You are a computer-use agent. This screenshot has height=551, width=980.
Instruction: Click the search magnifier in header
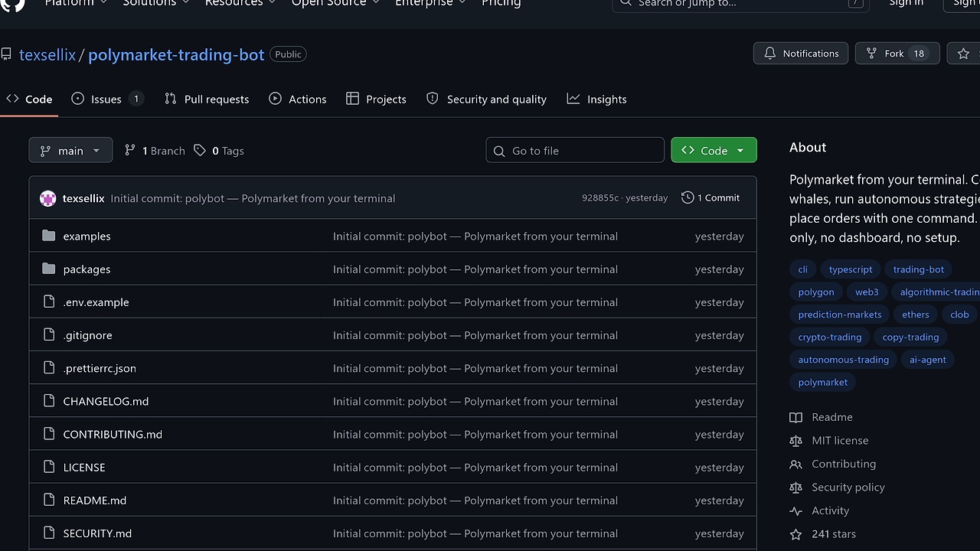pos(626,2)
